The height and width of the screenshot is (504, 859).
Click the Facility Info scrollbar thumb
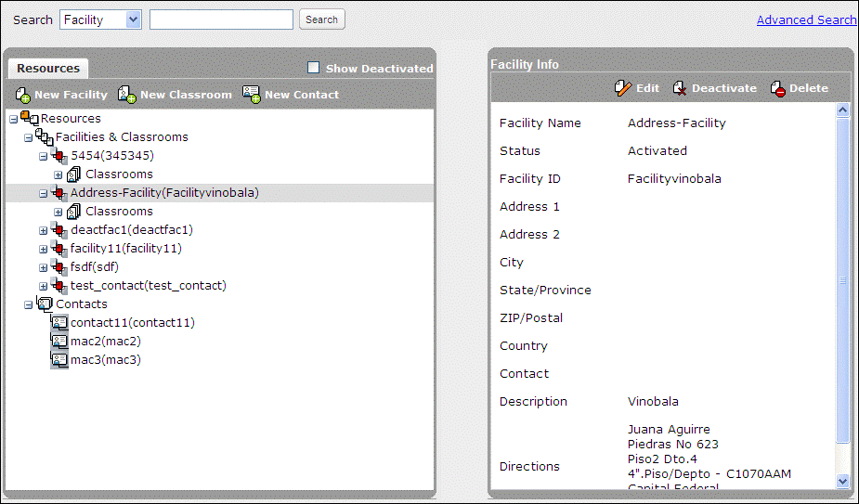pos(842,280)
